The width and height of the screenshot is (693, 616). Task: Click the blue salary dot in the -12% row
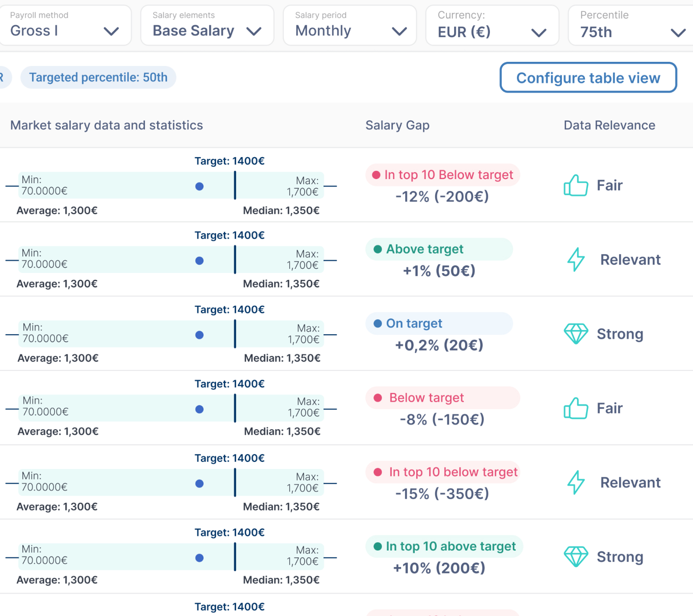pos(199,186)
